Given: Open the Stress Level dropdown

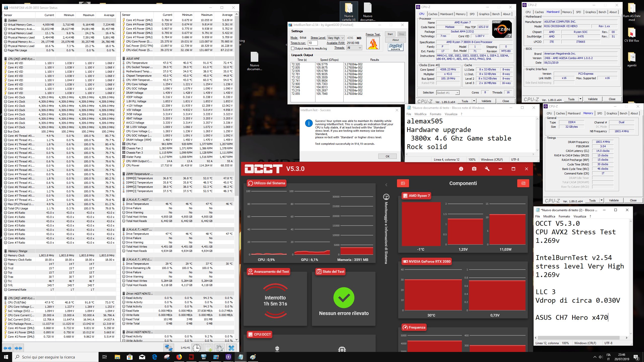Looking at the screenshot, I should click(x=336, y=38).
